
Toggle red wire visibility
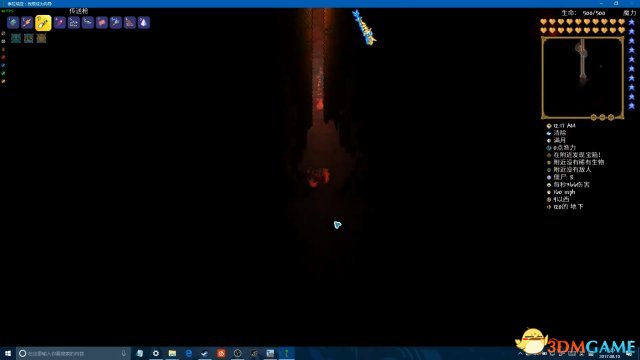(x=3, y=57)
